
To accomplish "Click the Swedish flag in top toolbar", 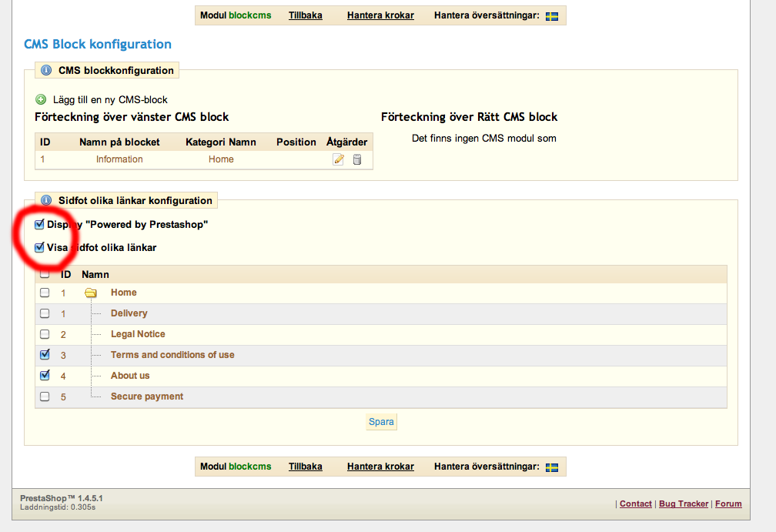I will pos(552,16).
